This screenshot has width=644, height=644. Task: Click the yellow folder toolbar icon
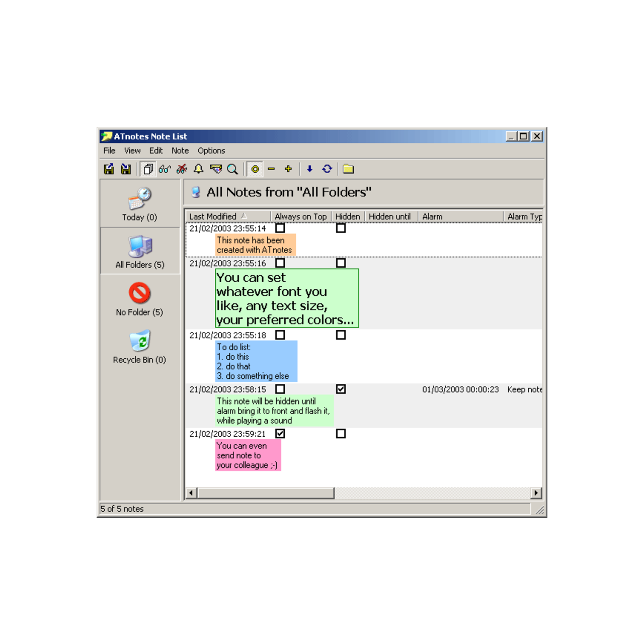pyautogui.click(x=349, y=169)
